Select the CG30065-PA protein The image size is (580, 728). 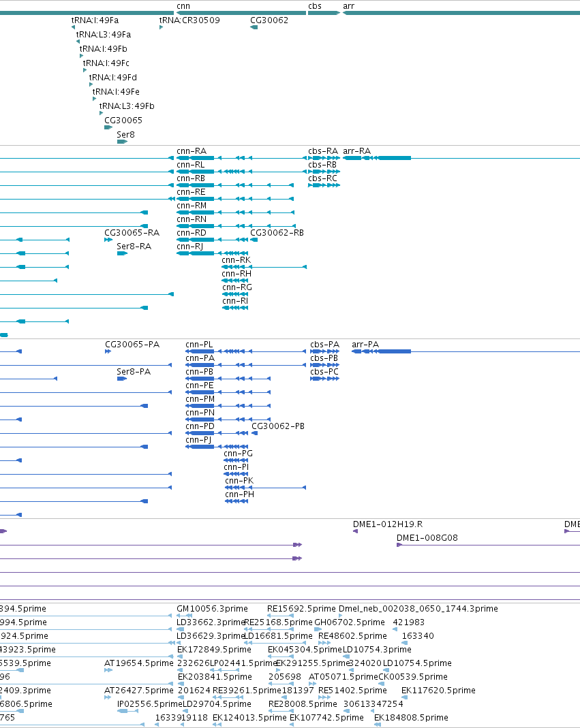tap(132, 345)
